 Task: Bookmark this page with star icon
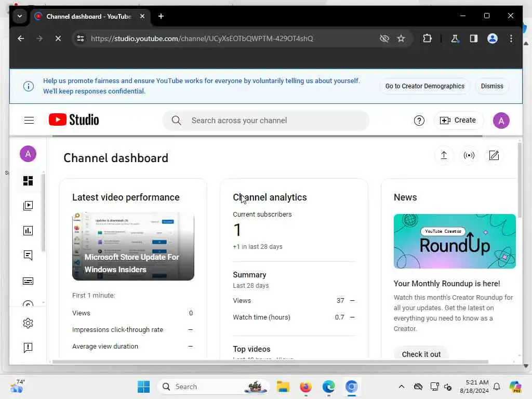(401, 38)
